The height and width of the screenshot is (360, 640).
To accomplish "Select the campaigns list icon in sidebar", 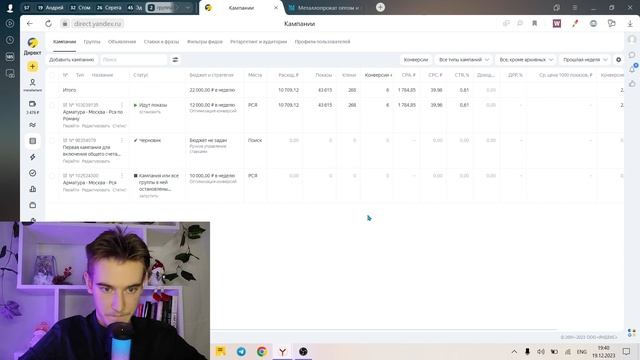I will click(x=33, y=141).
